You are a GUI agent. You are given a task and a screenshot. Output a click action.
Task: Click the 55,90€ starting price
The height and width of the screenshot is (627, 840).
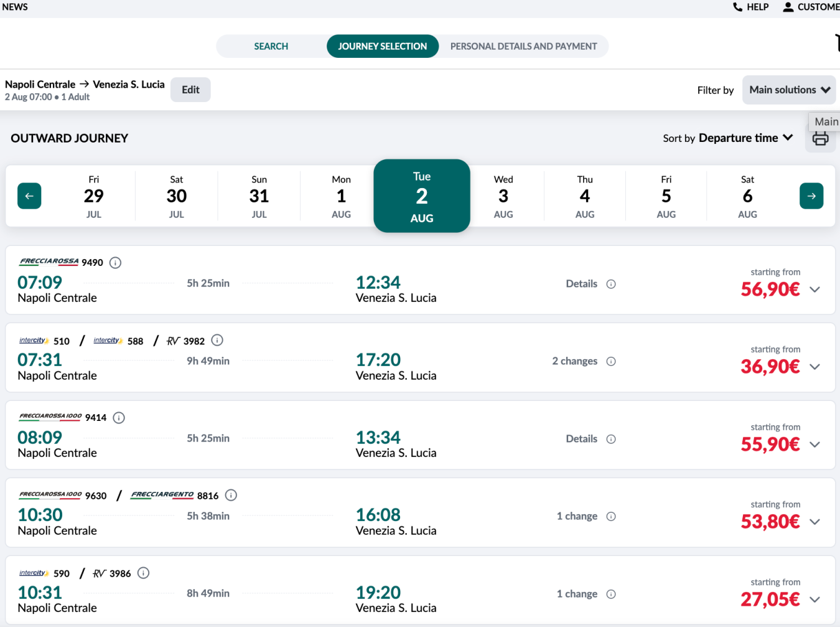point(770,445)
